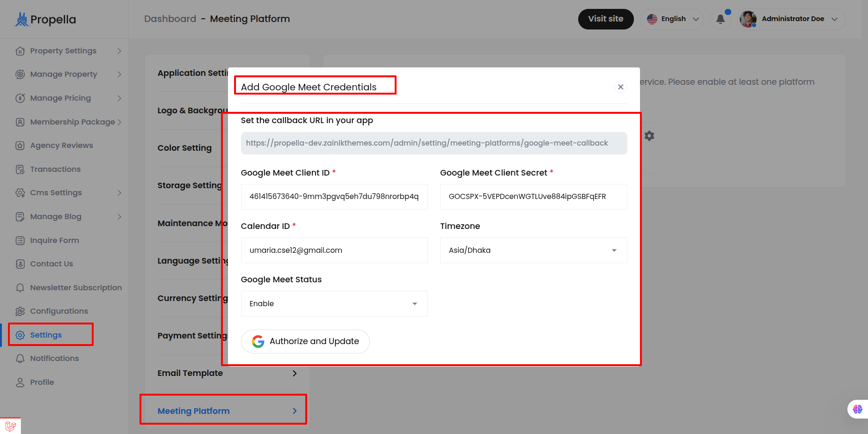
Task: Click the Contact Us icon
Action: point(20,264)
